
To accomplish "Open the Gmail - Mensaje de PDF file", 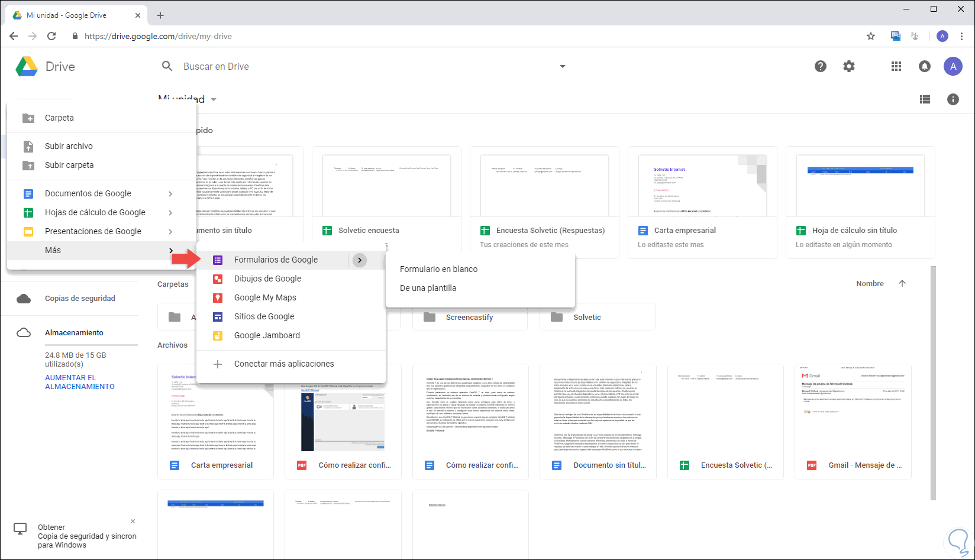I will (853, 422).
